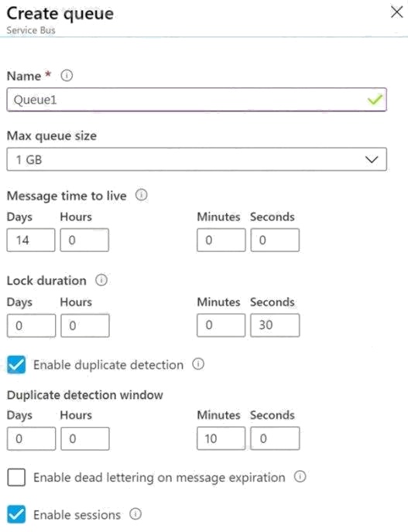Select the time to live Hours field
Viewport: 408px width, 532px height.
(x=84, y=240)
